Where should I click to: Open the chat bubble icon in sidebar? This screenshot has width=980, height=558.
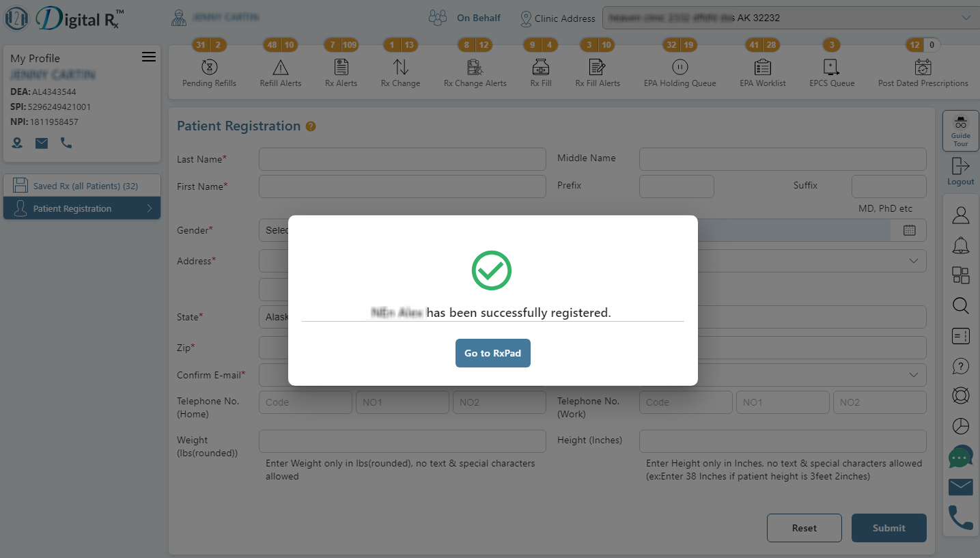960,457
